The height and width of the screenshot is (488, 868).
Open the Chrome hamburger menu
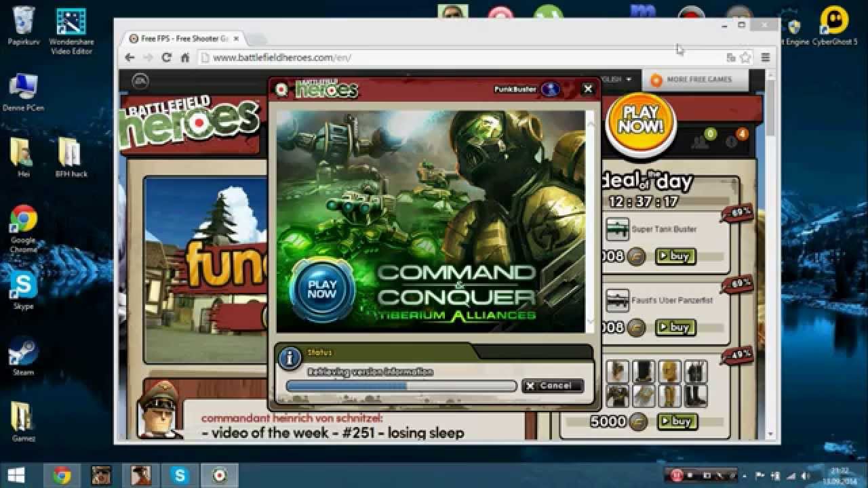click(x=766, y=58)
